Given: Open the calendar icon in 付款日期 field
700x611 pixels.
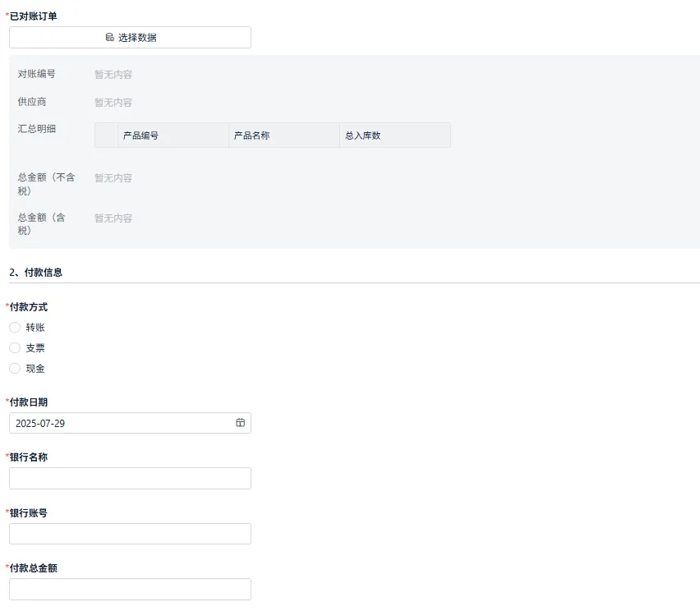Looking at the screenshot, I should click(x=240, y=423).
